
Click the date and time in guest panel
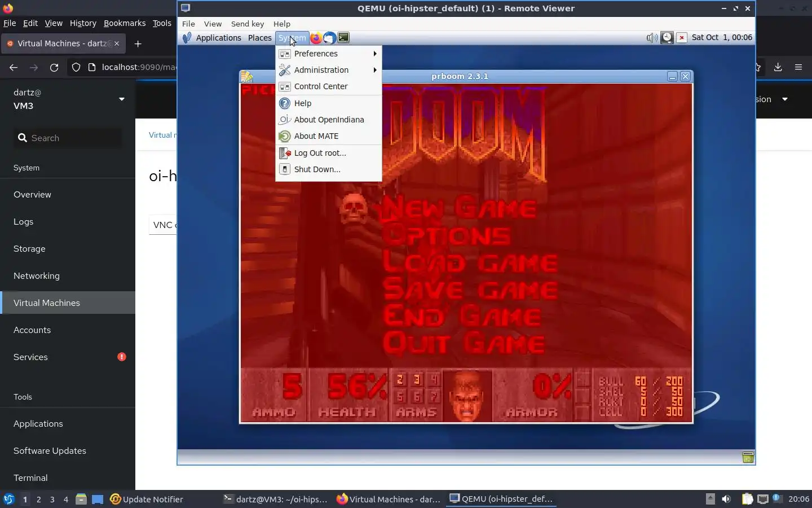tap(722, 37)
